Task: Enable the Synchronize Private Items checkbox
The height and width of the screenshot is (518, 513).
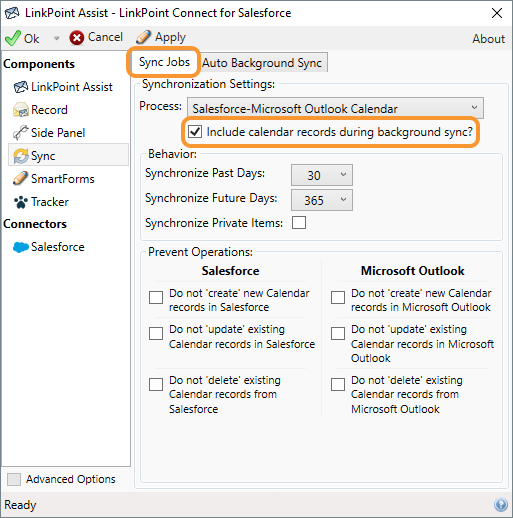Action: coord(299,223)
